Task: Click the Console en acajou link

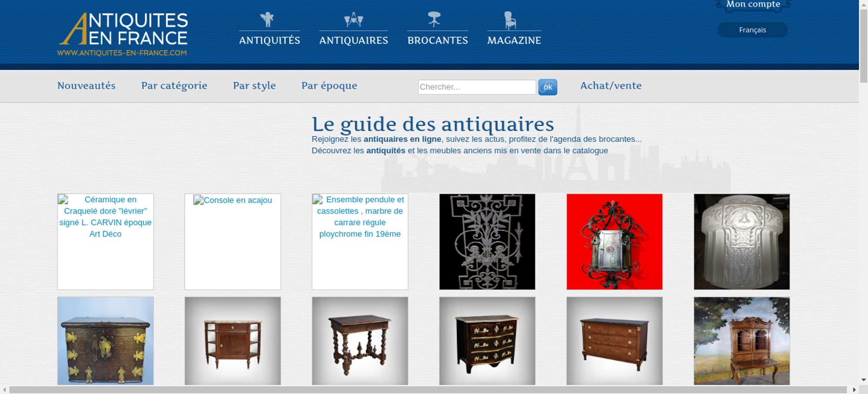Action: click(x=237, y=200)
